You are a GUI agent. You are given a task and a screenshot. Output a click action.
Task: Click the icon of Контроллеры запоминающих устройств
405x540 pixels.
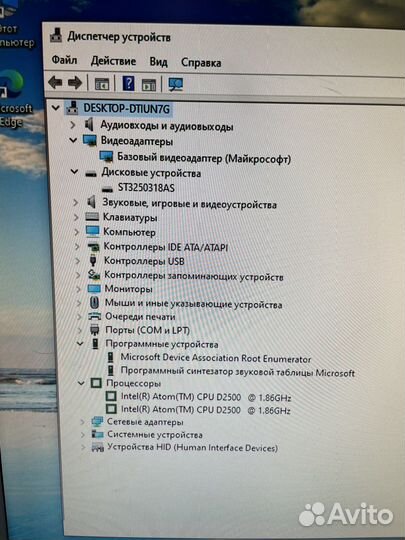tap(94, 275)
